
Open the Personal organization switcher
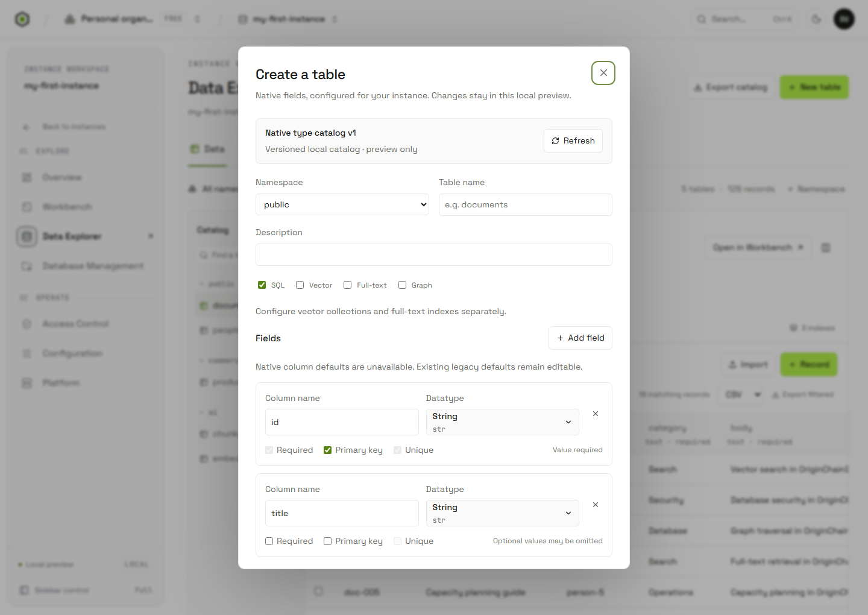pyautogui.click(x=132, y=19)
